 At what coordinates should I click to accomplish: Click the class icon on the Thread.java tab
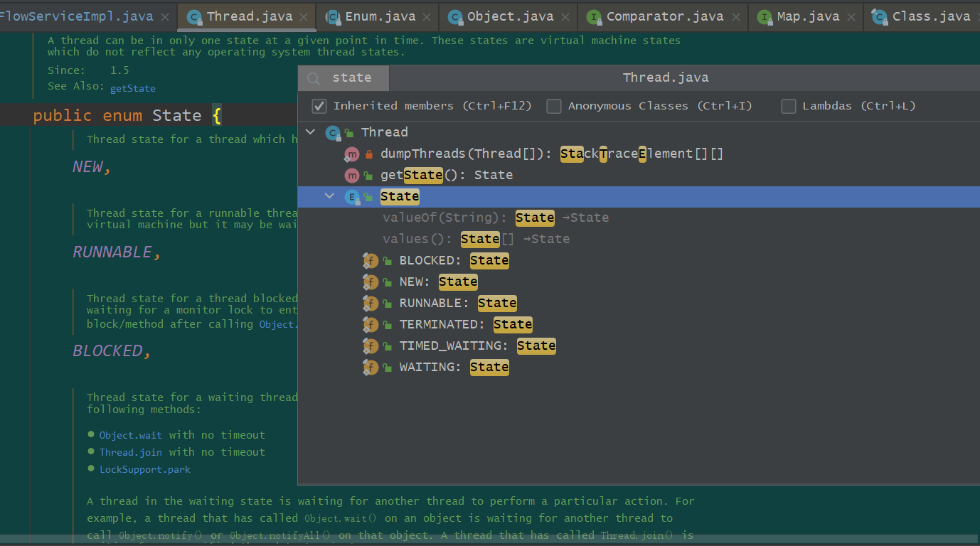[x=193, y=17]
